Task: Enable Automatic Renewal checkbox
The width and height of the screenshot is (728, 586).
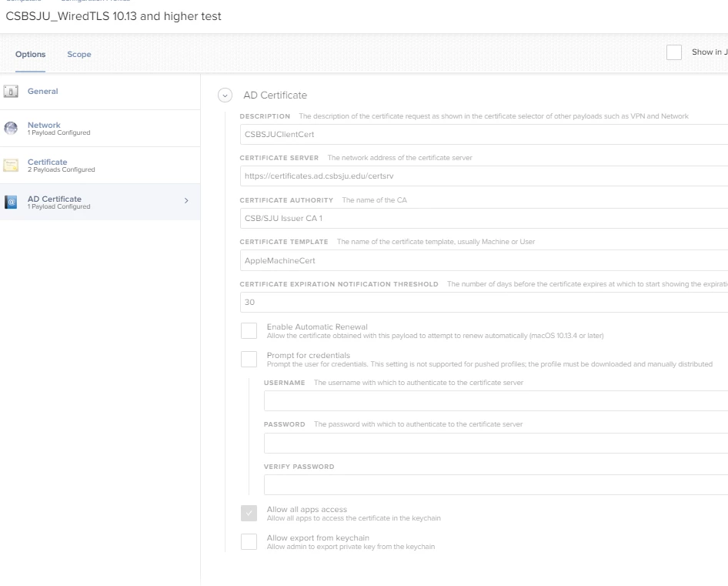Action: (249, 331)
